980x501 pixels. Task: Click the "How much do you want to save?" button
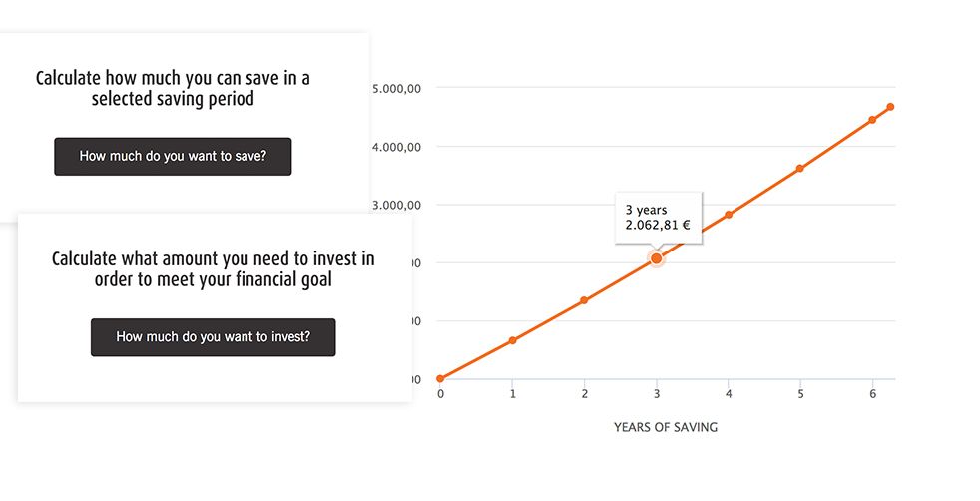click(x=173, y=157)
